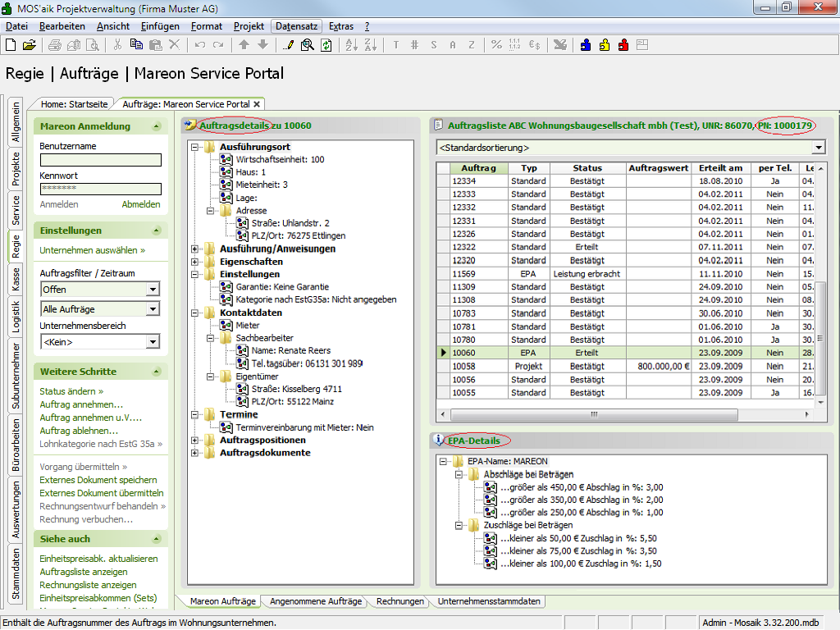840x630 pixels.
Task: Close the 'Aufträge: Mareon Service Portal' tab
Action: click(257, 104)
